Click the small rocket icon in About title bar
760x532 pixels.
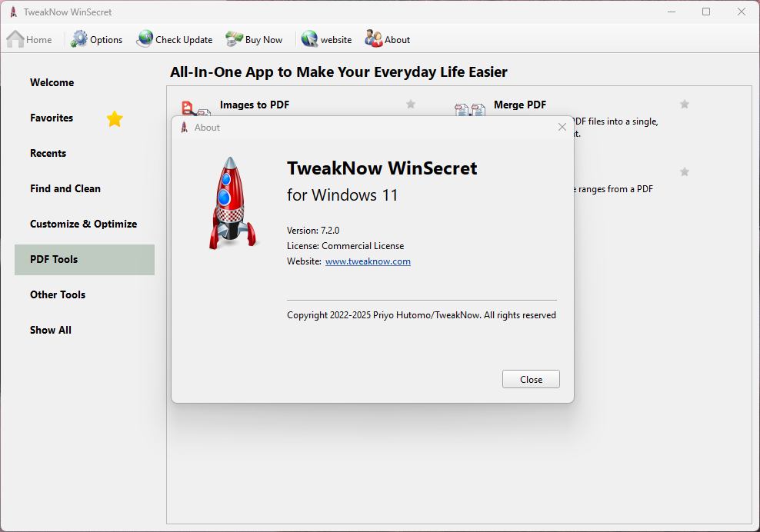[x=184, y=128]
